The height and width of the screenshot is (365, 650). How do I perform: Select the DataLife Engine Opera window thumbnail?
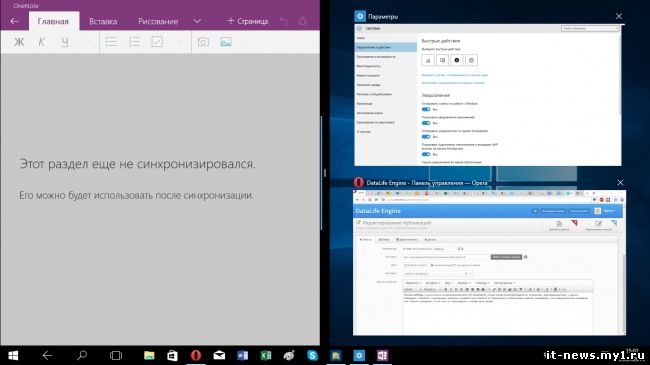489,263
